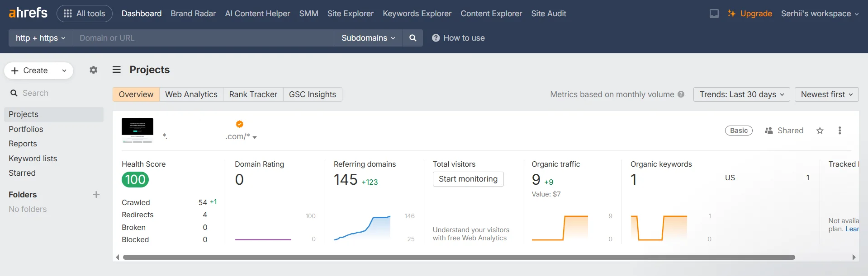The width and height of the screenshot is (868, 276).
Task: Expand the Create dropdown arrow
Action: [x=64, y=70]
